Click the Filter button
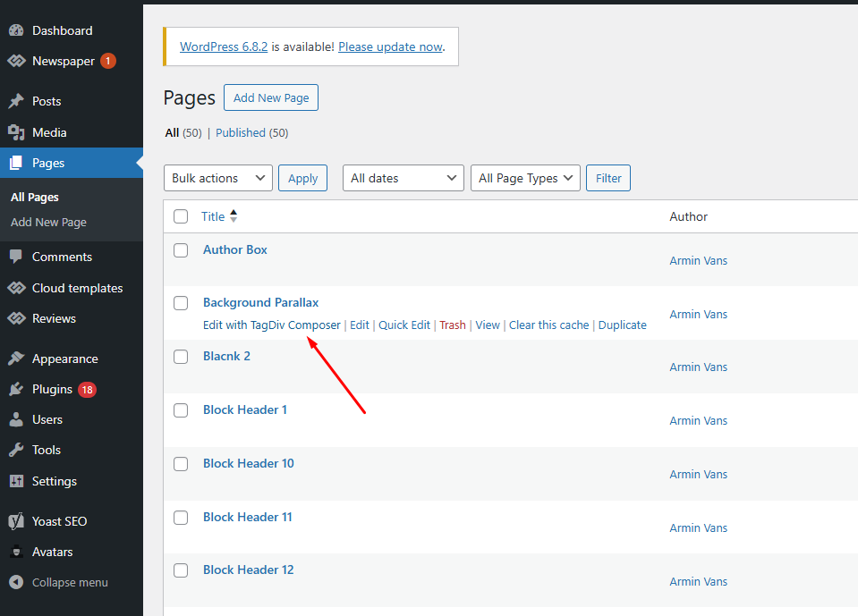This screenshot has width=858, height=616. [608, 178]
